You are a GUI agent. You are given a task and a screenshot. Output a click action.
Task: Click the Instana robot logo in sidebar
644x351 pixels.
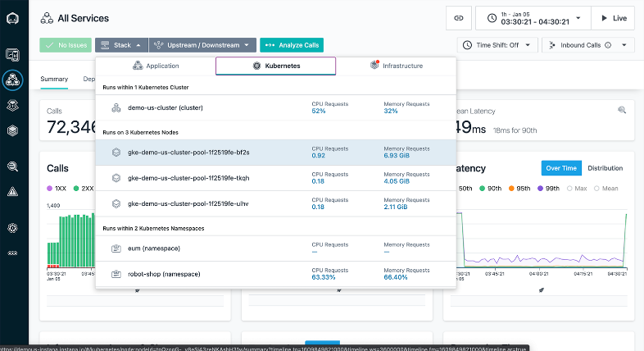[13, 18]
